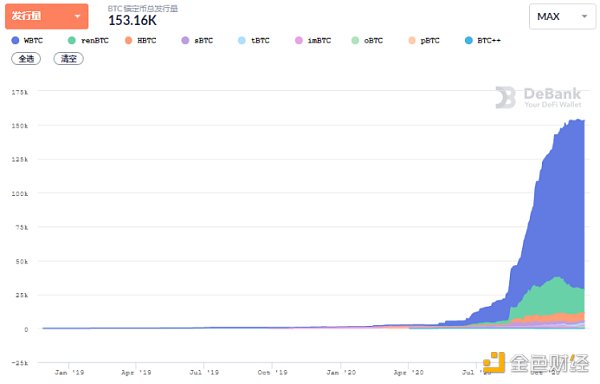Click the 125k y-axis label

[20, 159]
